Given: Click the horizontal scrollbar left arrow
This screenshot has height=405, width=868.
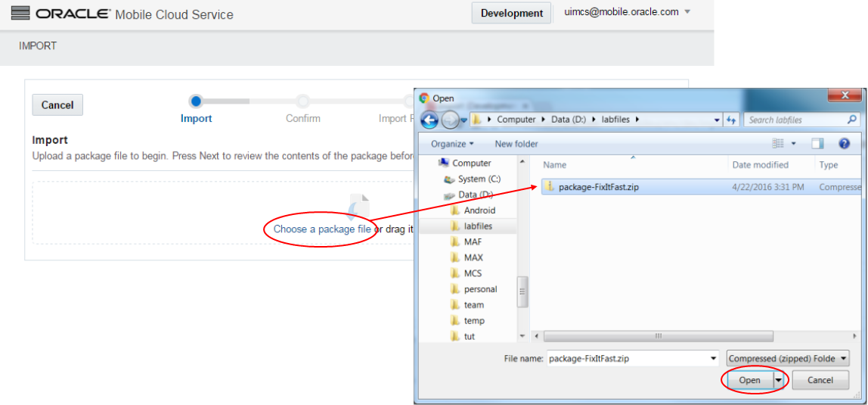Looking at the screenshot, I should pos(536,336).
